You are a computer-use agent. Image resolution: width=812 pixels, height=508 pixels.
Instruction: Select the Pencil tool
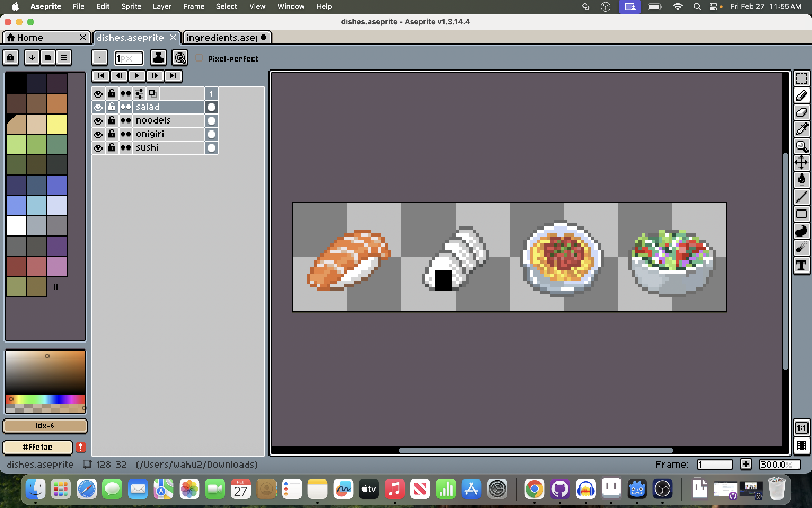[x=801, y=95]
